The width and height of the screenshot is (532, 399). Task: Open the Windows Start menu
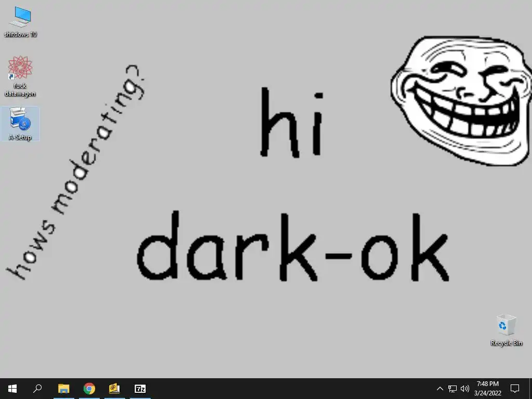point(12,389)
